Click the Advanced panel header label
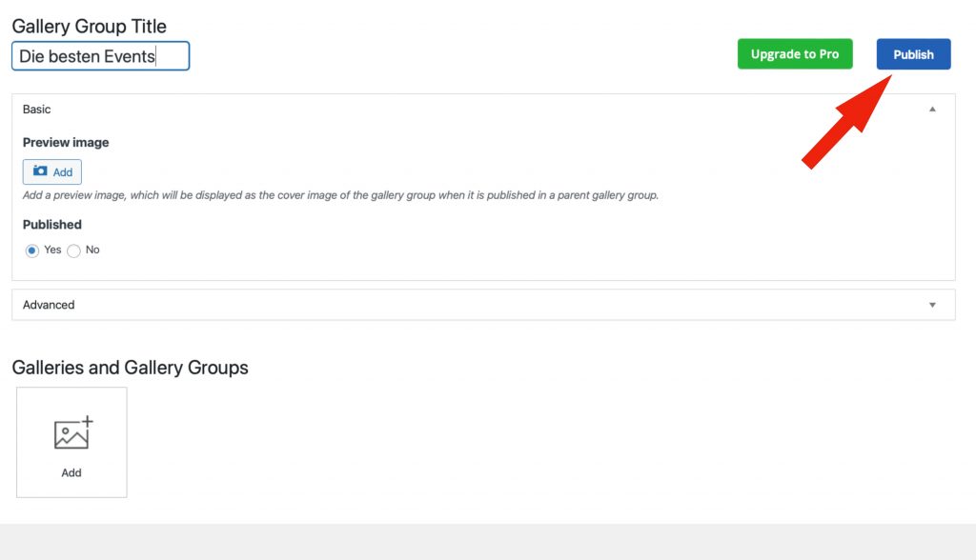The height and width of the screenshot is (560, 976). (49, 305)
